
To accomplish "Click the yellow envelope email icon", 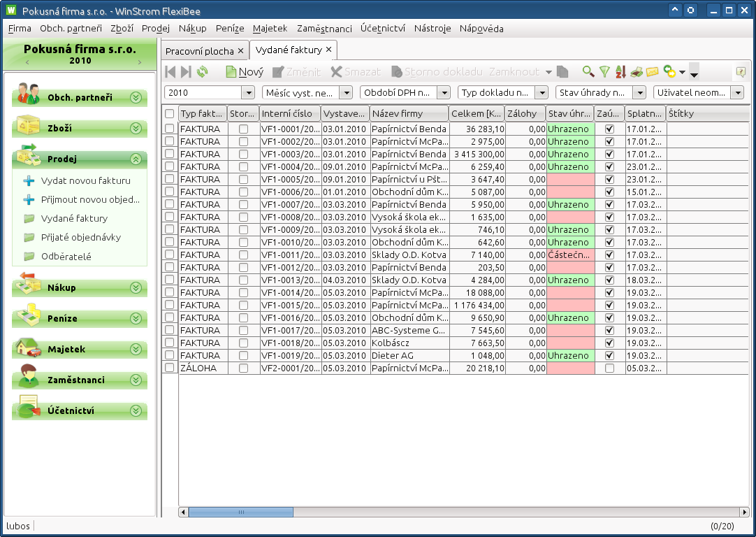I will tap(652, 71).
